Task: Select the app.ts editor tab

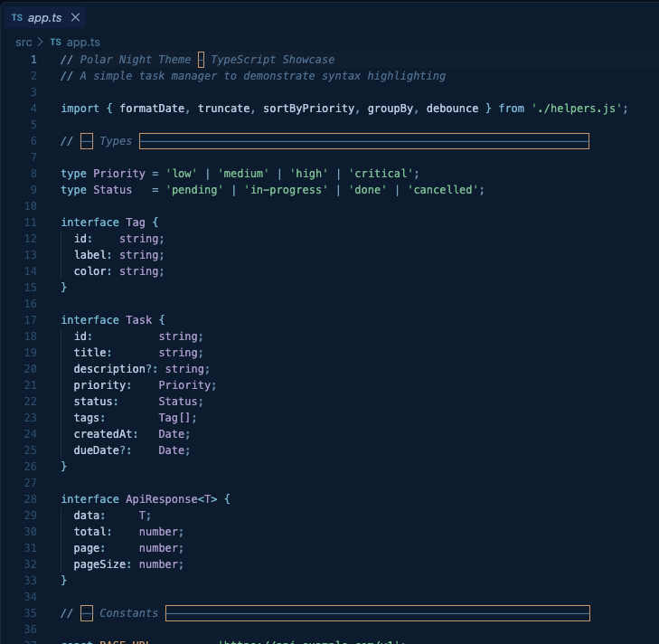Action: coord(45,18)
